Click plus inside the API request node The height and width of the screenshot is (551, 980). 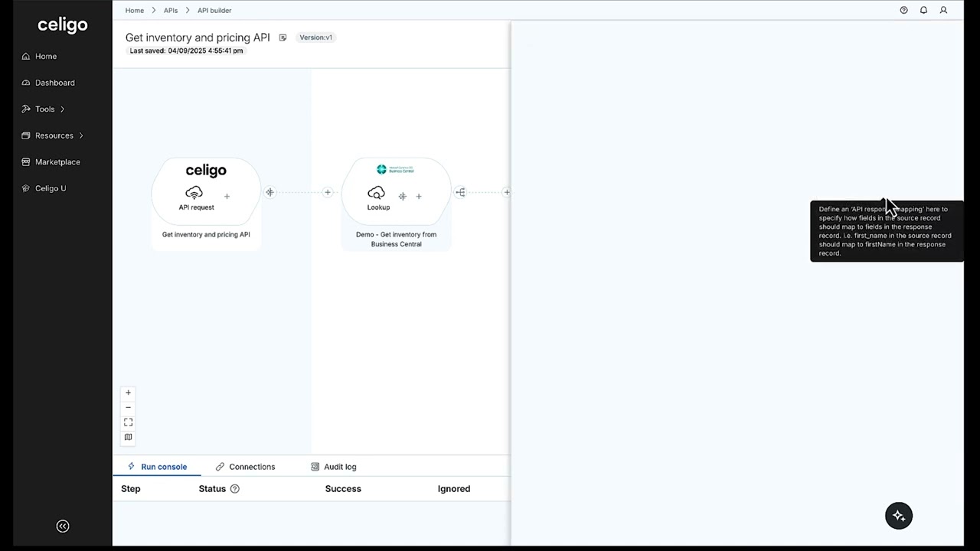tap(227, 197)
